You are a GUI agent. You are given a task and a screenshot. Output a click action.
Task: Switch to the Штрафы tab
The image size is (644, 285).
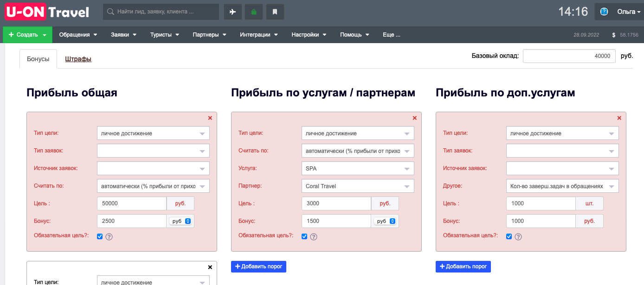(x=78, y=59)
